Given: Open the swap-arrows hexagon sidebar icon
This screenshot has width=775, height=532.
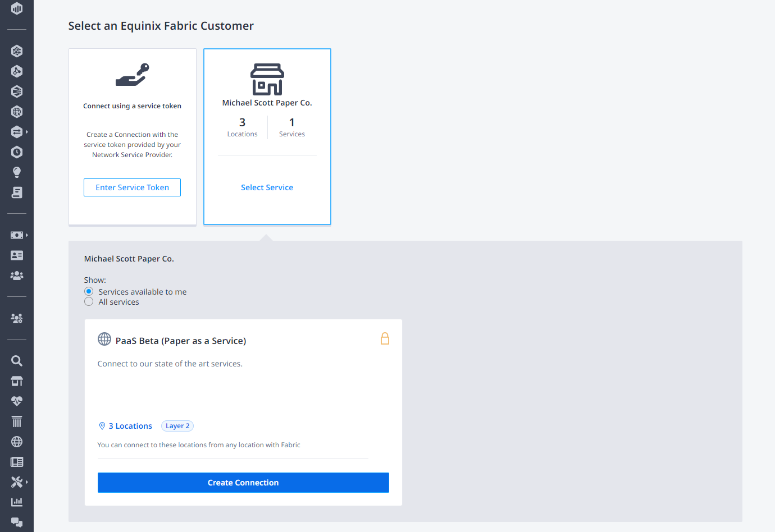Looking at the screenshot, I should click(x=17, y=132).
